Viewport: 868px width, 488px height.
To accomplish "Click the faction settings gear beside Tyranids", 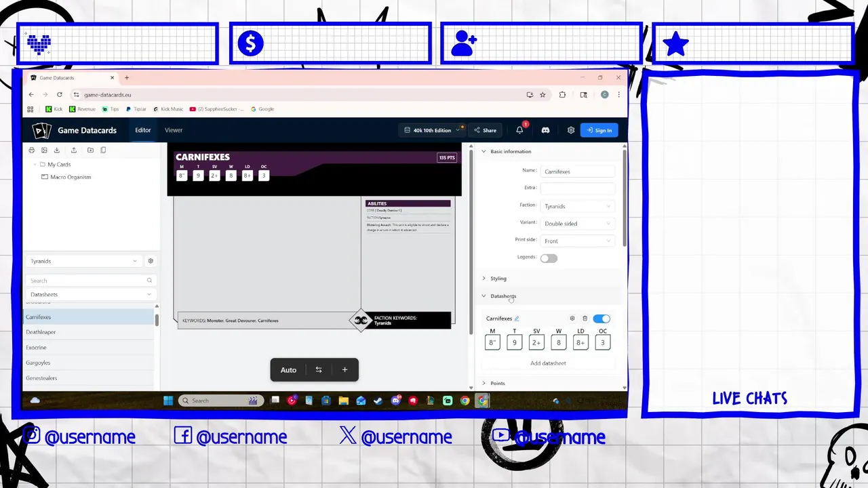I will tap(151, 261).
